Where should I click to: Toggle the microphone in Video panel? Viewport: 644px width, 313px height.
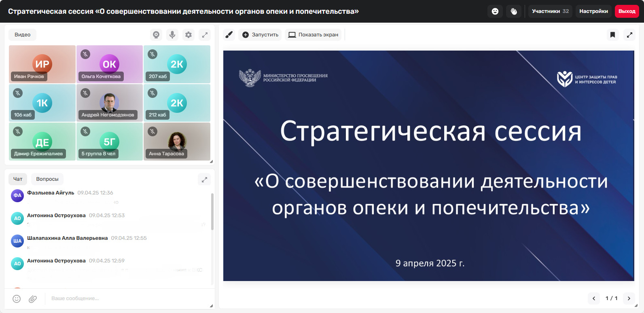click(x=172, y=35)
